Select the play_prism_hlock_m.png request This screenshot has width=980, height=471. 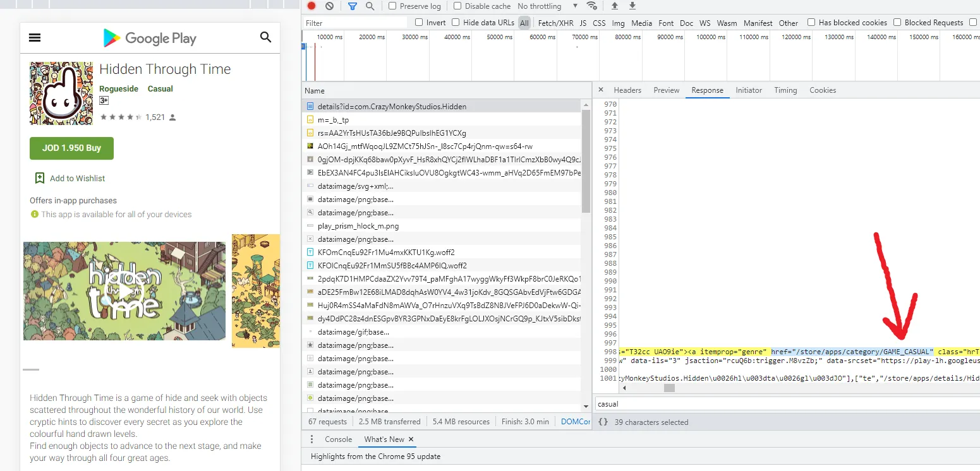click(x=442, y=226)
